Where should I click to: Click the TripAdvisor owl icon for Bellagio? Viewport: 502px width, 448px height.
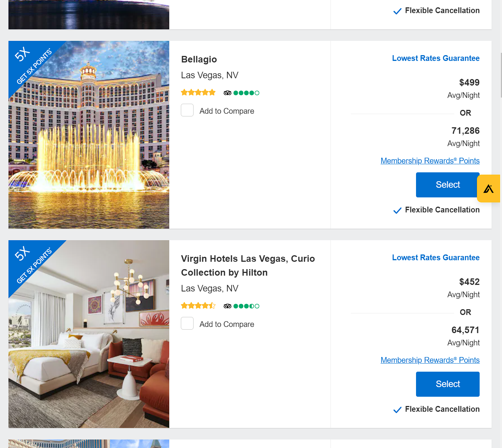(x=227, y=93)
